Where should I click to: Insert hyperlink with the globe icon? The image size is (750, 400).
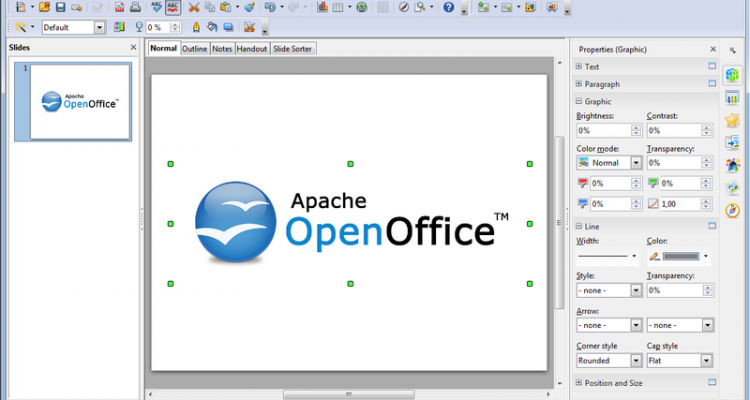362,7
